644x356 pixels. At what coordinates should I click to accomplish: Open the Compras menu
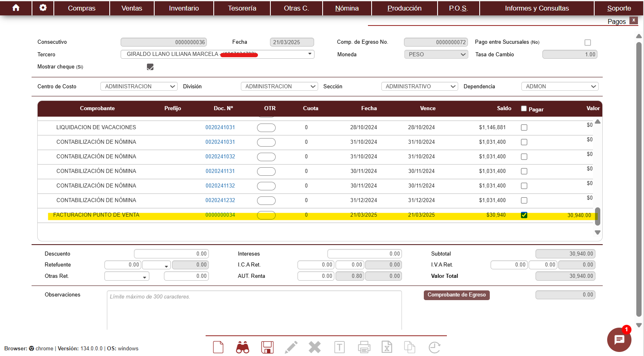(82, 8)
